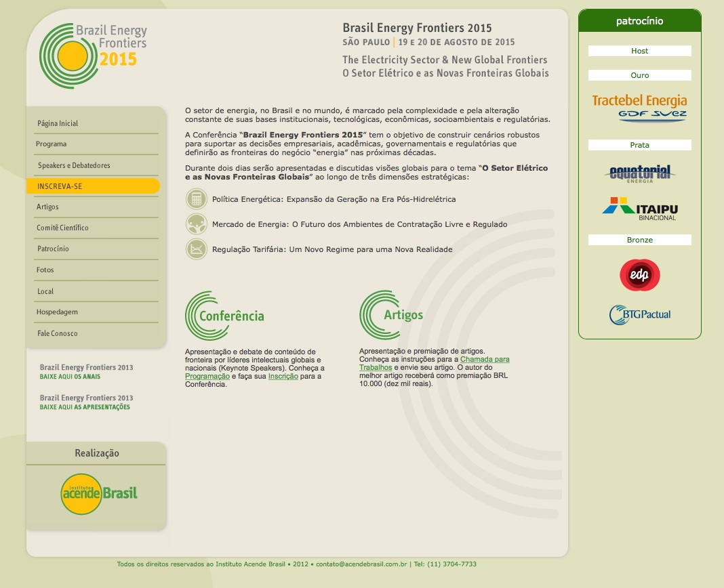Click the Realização panel heading
The width and height of the screenshot is (724, 588).
click(x=97, y=453)
